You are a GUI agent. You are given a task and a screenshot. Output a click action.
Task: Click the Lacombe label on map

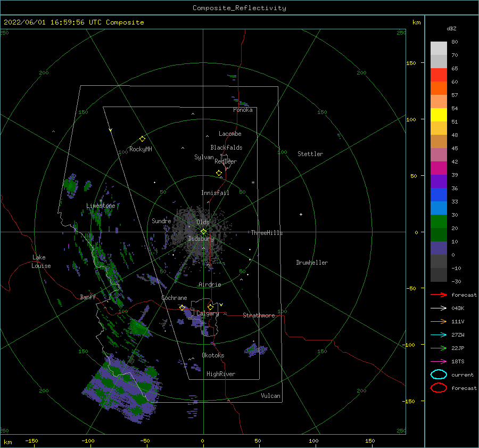(x=230, y=134)
